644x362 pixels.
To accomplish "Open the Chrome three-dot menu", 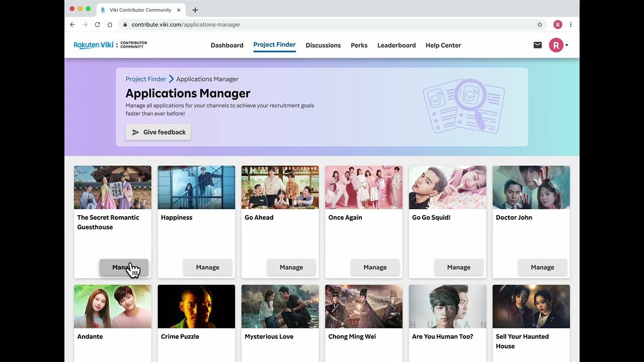I will pos(571,25).
